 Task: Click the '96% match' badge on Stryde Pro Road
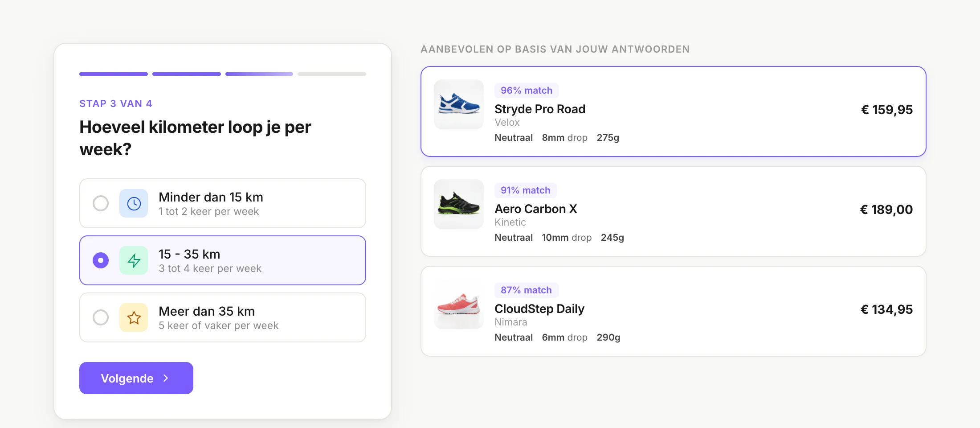526,90
